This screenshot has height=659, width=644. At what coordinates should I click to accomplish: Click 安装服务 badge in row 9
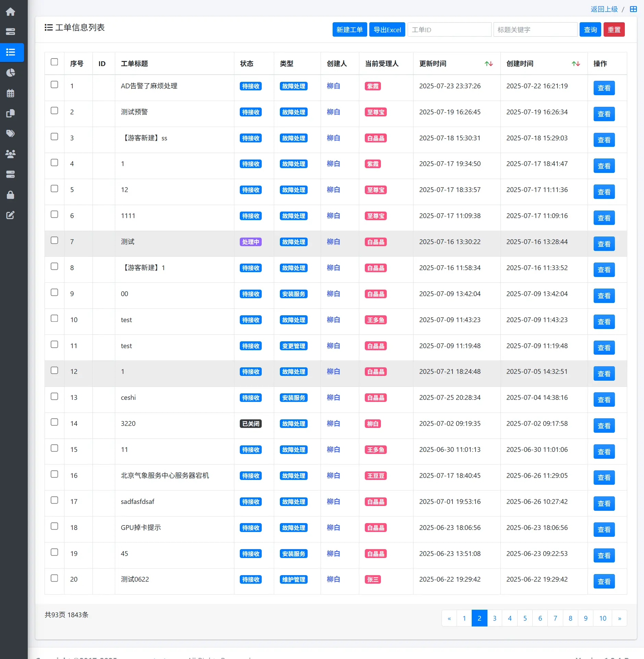point(294,294)
